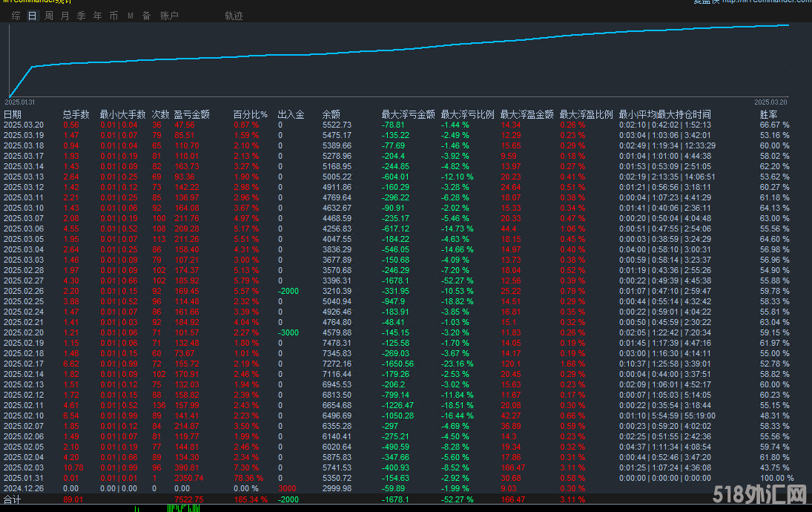Sort by the 总手数 column header

click(76, 114)
